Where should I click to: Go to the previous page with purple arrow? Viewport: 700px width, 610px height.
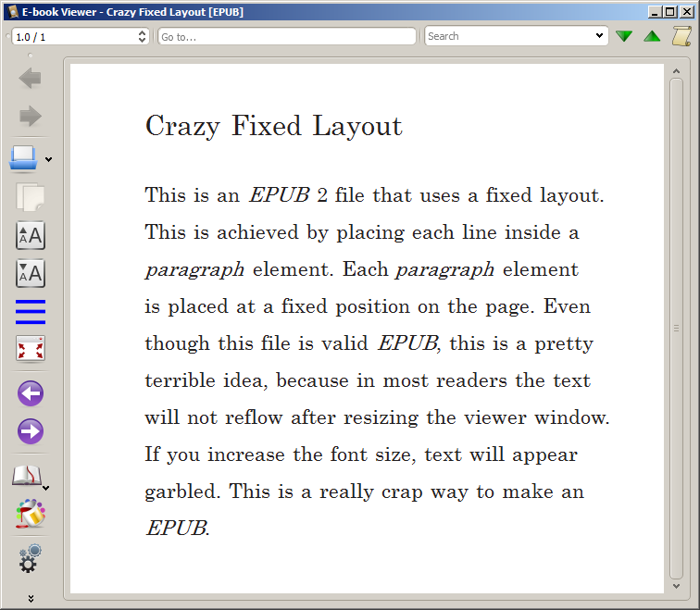pos(31,394)
